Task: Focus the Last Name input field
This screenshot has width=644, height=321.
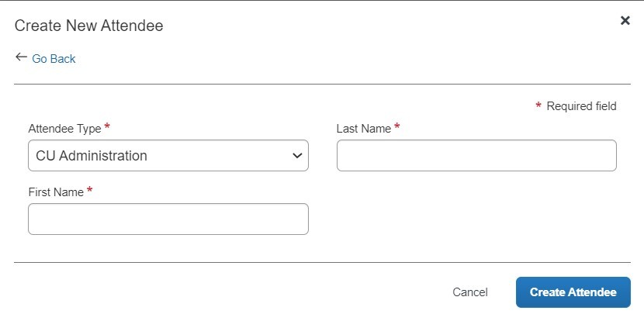Action: 476,156
